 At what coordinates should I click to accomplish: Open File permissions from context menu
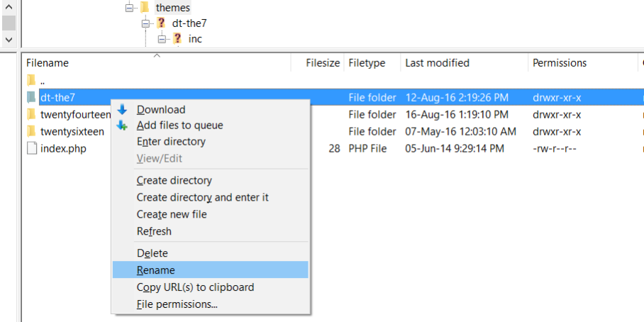point(177,304)
